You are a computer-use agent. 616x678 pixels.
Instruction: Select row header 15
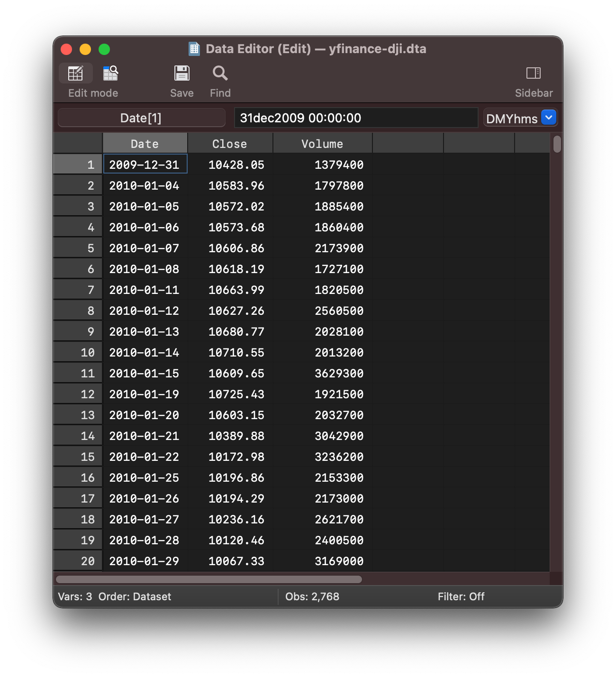coord(78,457)
